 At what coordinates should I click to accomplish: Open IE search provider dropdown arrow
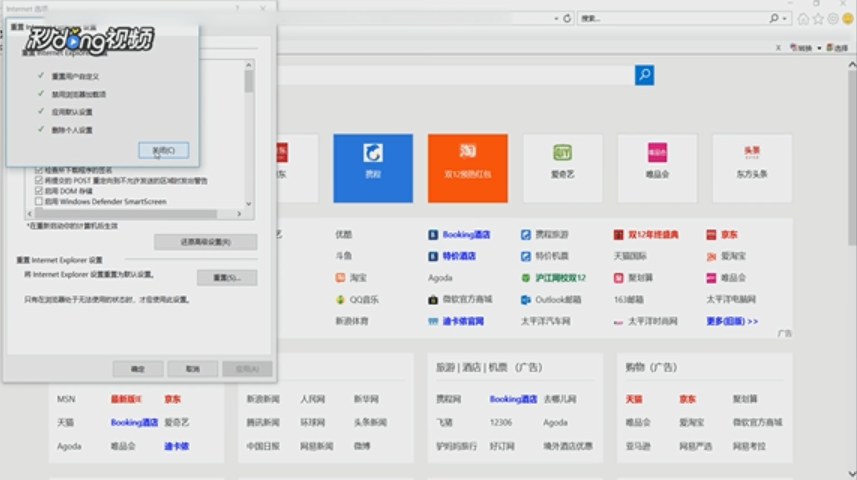click(785, 19)
